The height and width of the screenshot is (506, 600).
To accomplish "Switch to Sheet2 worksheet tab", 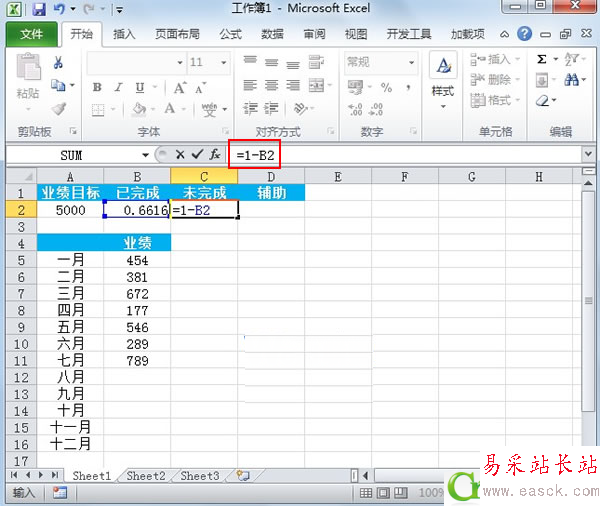I will 146,476.
